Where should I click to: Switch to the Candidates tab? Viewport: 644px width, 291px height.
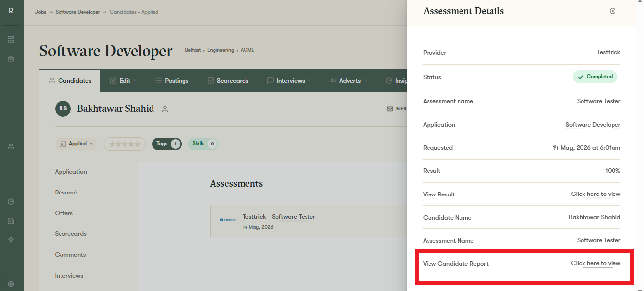[70, 81]
